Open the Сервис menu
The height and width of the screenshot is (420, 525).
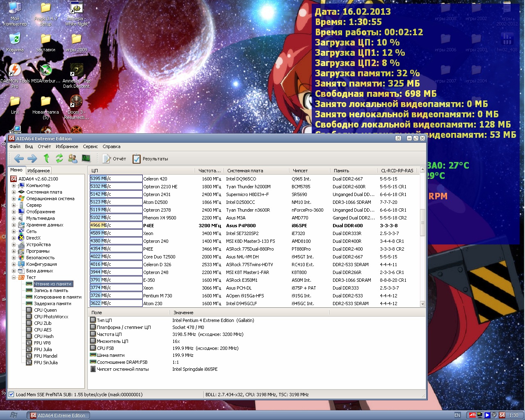90,146
